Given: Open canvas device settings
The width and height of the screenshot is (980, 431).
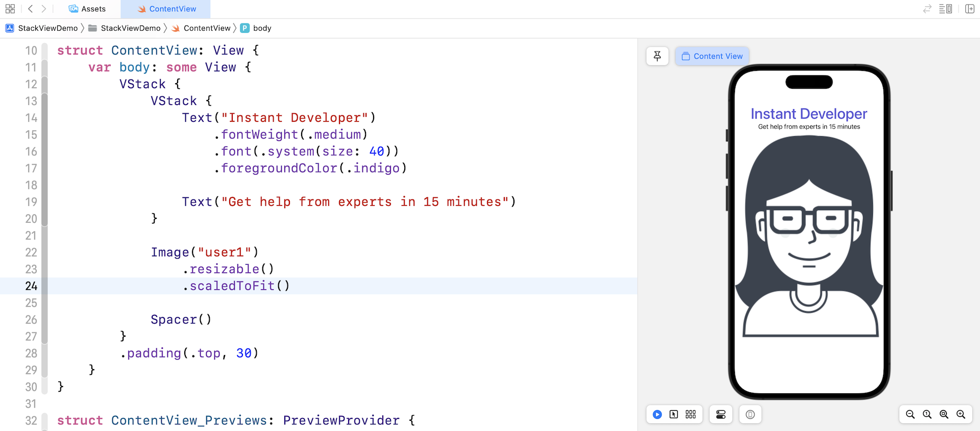Looking at the screenshot, I should pos(721,415).
